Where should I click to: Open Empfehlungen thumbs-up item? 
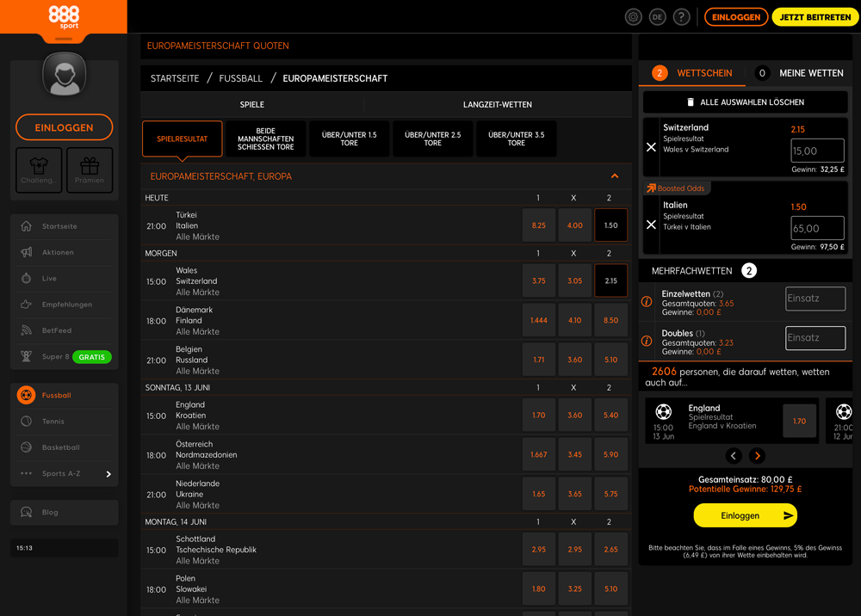click(x=65, y=305)
